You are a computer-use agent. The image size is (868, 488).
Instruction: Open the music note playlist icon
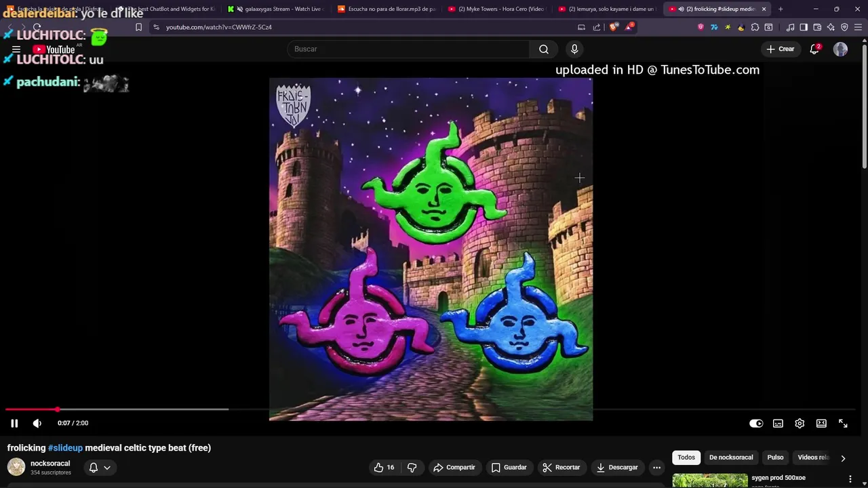[x=790, y=27]
